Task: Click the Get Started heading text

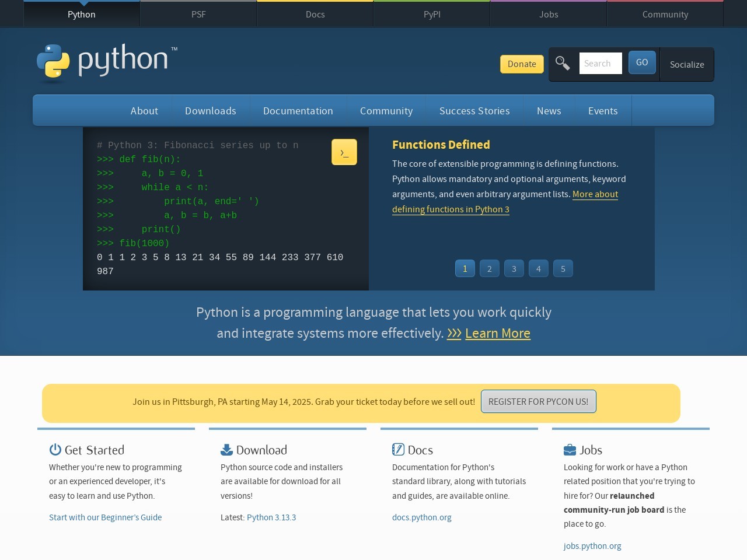Action: point(95,450)
